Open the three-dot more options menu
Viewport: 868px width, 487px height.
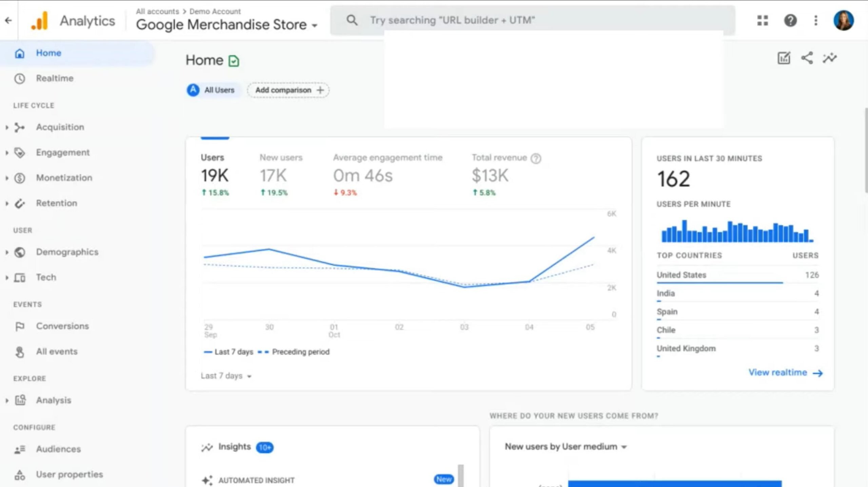(816, 20)
